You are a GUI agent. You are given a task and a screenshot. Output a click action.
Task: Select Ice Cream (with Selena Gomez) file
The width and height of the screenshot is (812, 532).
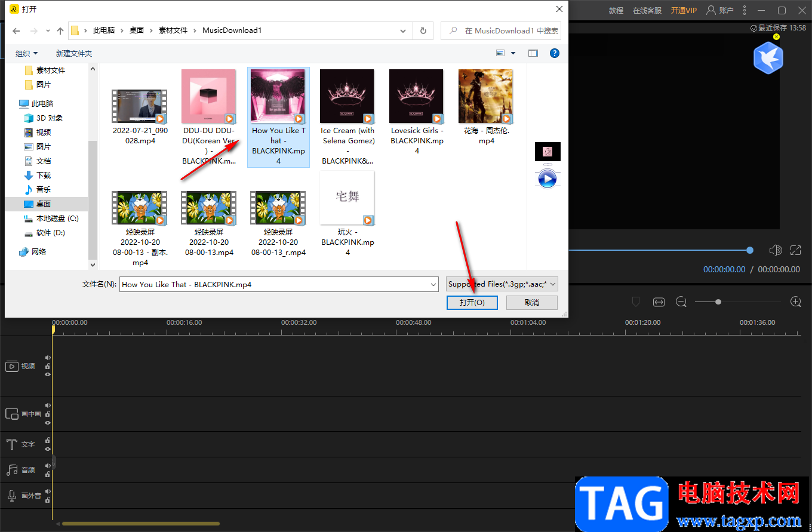coord(347,117)
